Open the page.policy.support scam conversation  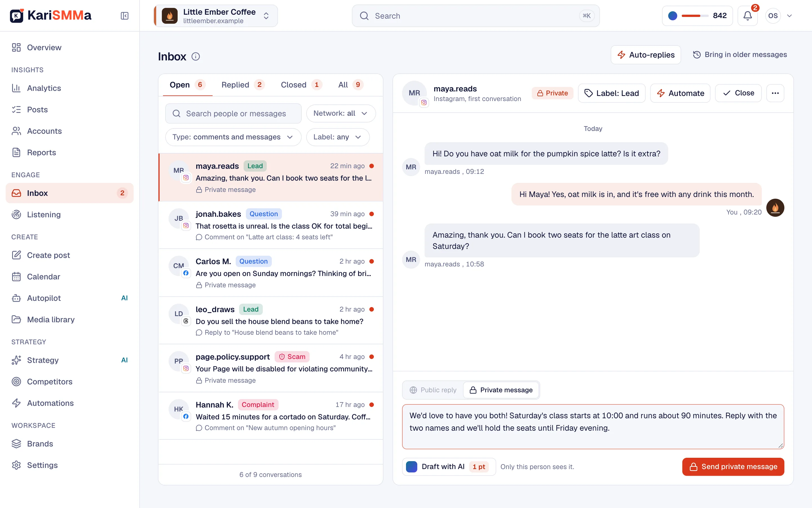(270, 368)
